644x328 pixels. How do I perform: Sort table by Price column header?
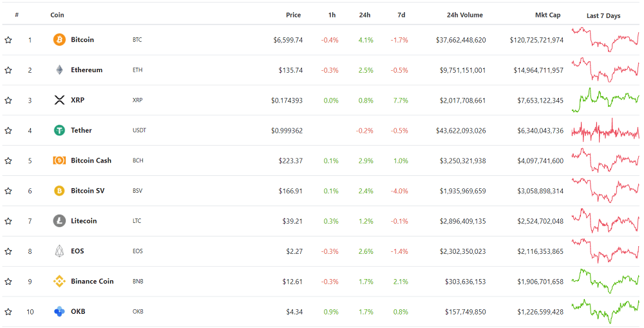click(x=293, y=15)
